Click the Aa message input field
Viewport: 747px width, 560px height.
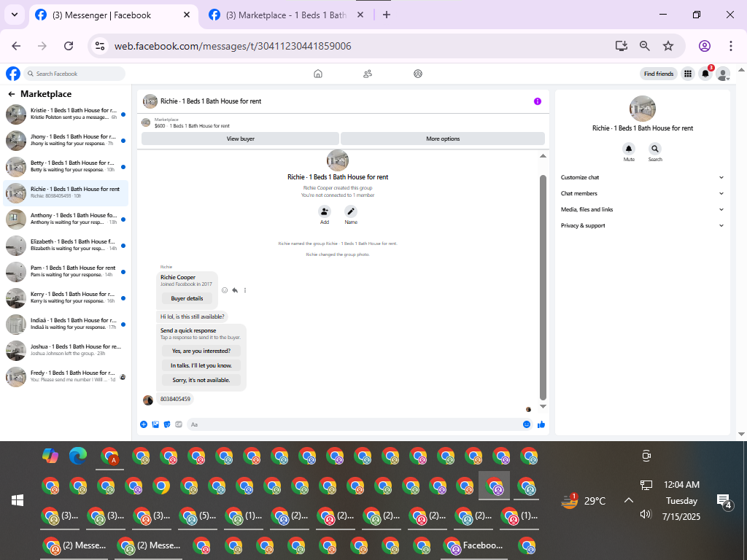coord(355,424)
